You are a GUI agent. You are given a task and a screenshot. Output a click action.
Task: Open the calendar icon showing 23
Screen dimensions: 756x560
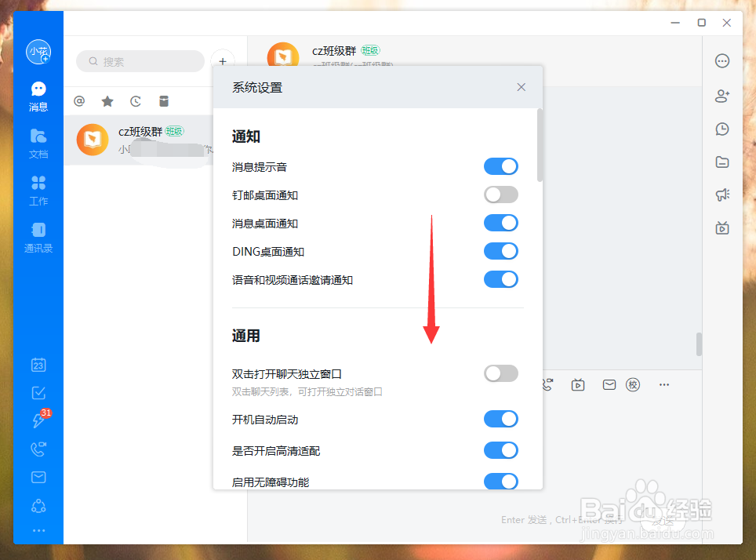[x=38, y=365]
